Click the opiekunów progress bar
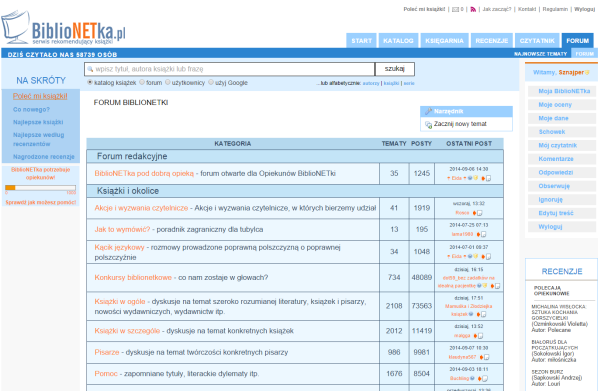 (40, 187)
